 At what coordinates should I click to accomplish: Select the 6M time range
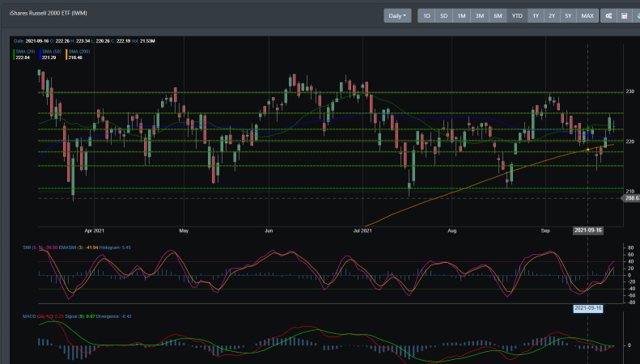click(498, 16)
